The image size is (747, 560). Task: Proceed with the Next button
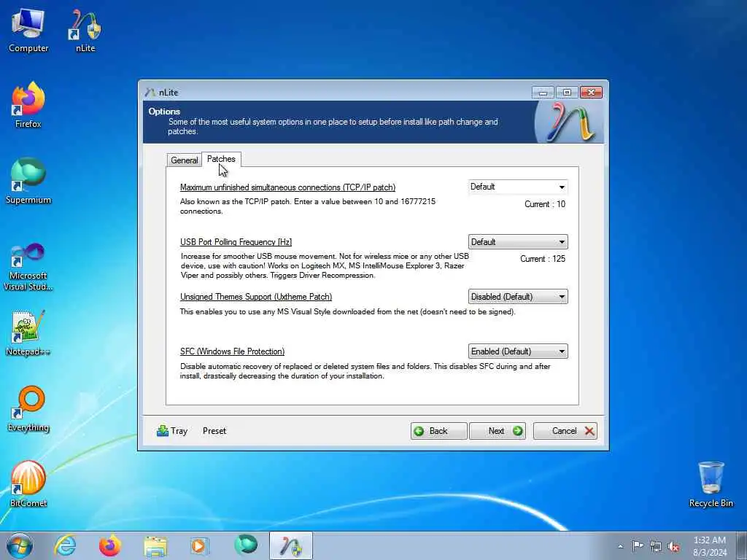pos(498,431)
